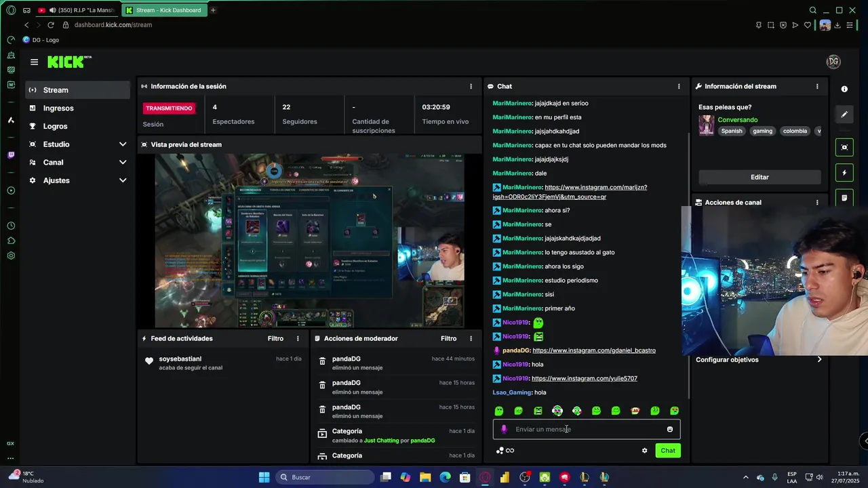Open Opera sidebar history clock icon
The height and width of the screenshot is (488, 868).
point(11,226)
